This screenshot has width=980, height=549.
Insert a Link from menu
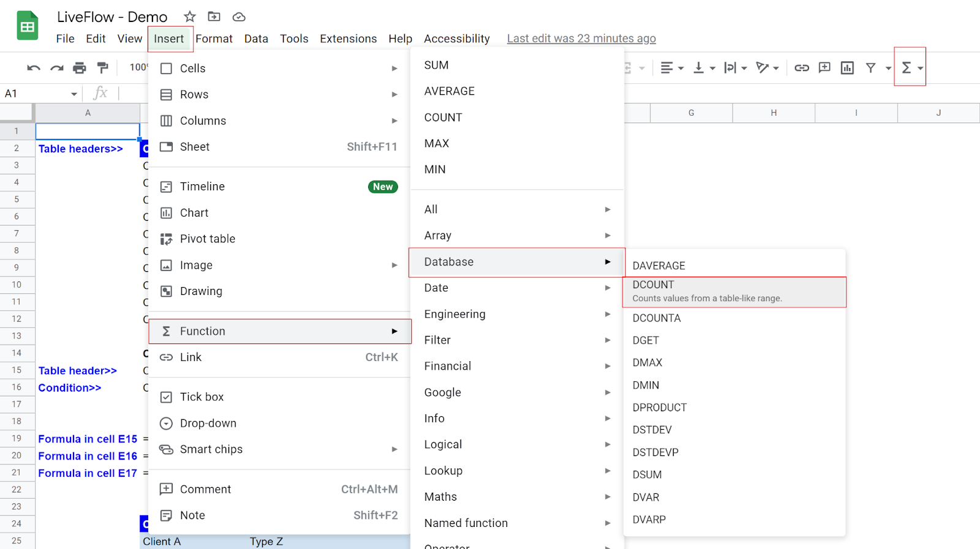point(279,357)
